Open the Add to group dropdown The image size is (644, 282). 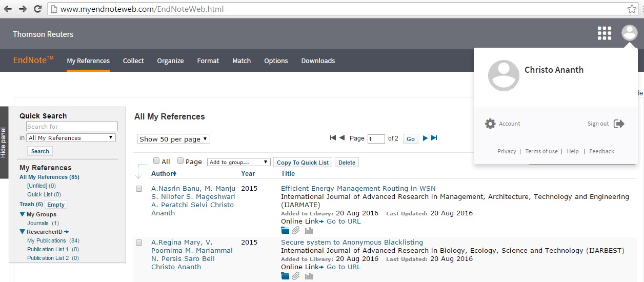238,162
